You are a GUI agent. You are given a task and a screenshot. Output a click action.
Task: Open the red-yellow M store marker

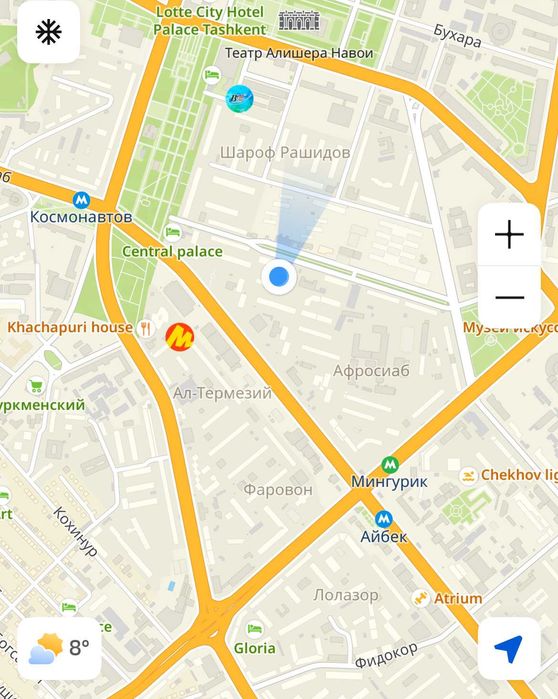180,337
